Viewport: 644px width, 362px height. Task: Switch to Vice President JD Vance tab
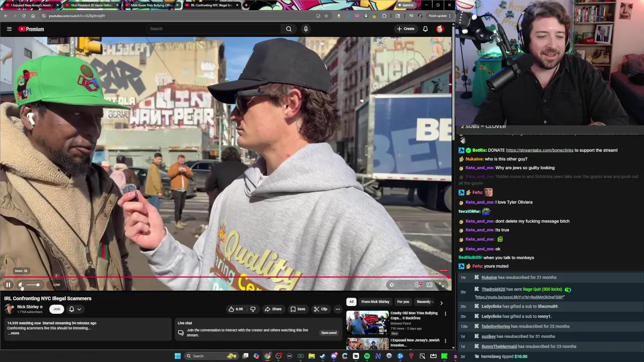coord(91,5)
